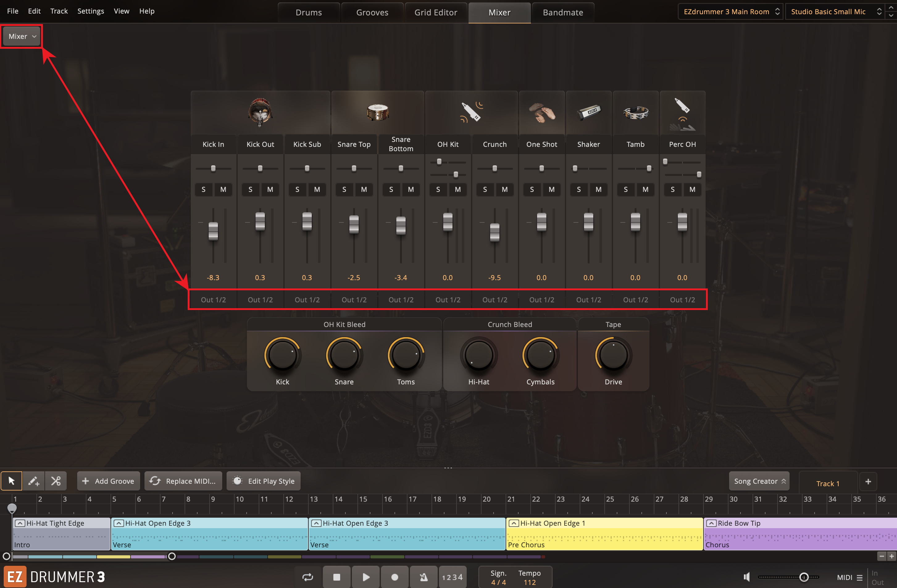Toggle the metronome icon

(423, 577)
